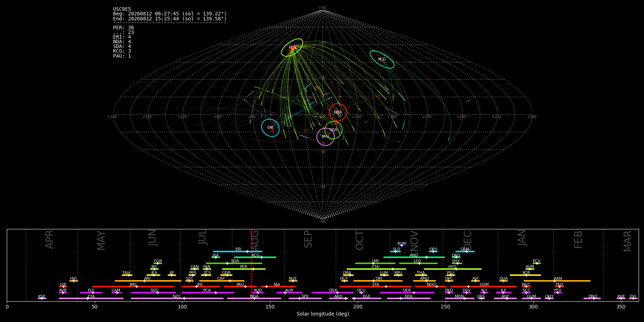Image resolution: width=644 pixels, height=322 pixels.
Task: Click the KCG green radiant ellipse
Action: click(x=382, y=59)
